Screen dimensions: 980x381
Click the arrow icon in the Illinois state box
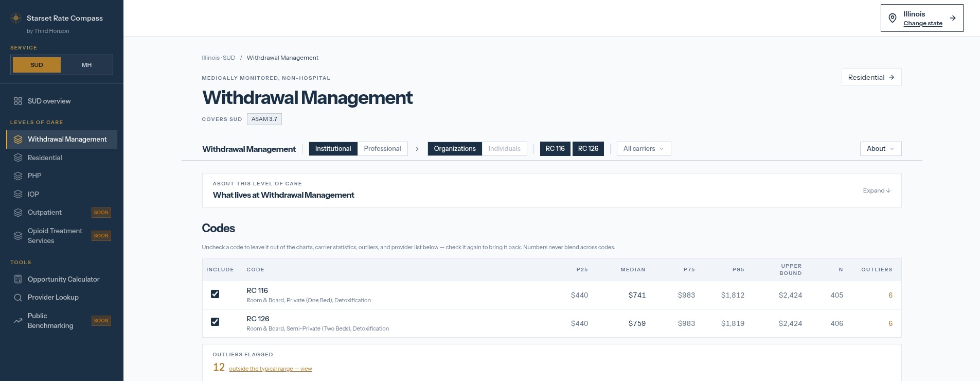click(x=953, y=18)
